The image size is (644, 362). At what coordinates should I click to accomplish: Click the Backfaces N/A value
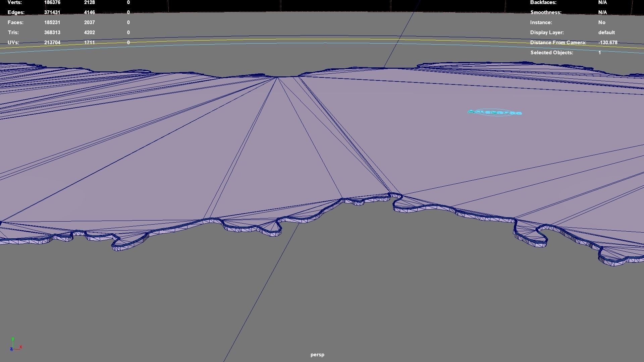pyautogui.click(x=602, y=2)
